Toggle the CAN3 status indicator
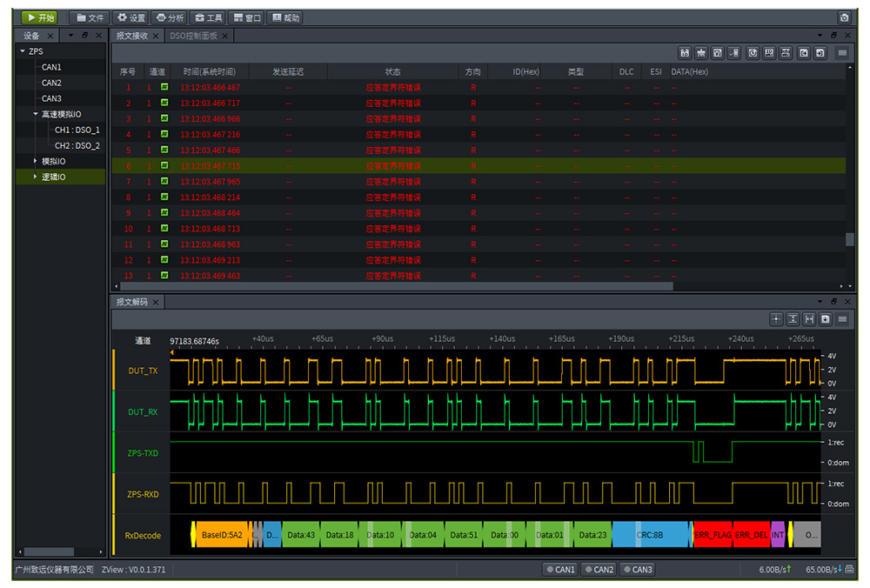 click(x=638, y=569)
